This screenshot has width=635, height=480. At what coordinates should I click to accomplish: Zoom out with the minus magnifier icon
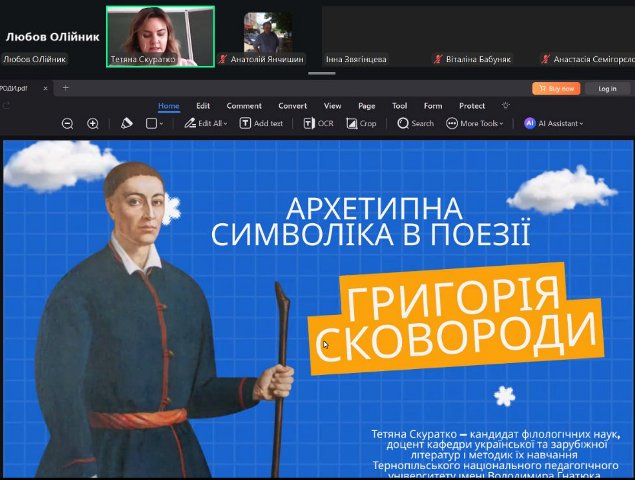pyautogui.click(x=67, y=124)
